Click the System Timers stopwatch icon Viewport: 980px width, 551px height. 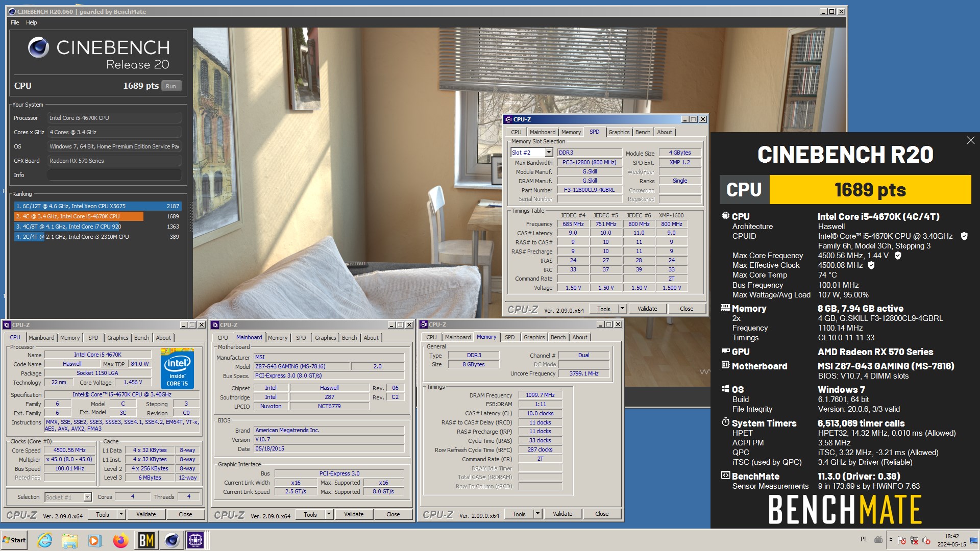click(725, 422)
